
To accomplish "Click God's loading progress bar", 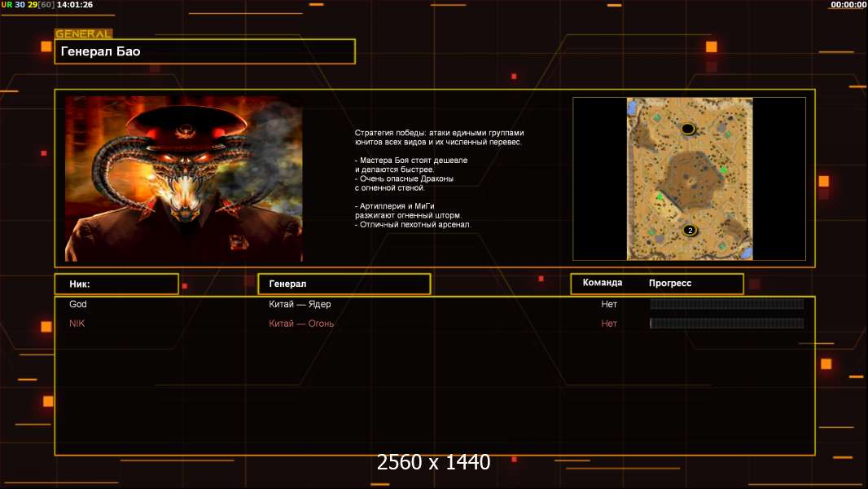I will (x=726, y=304).
